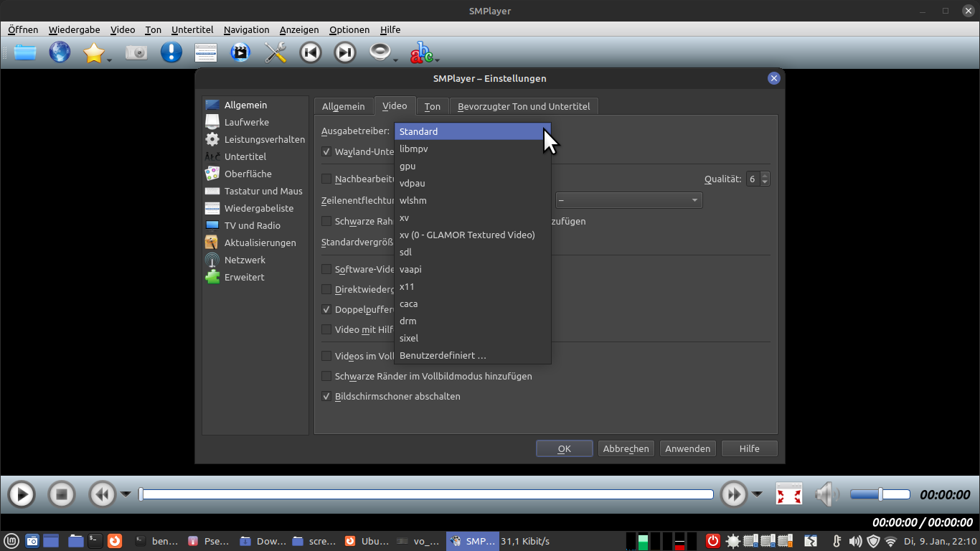Open the Untertitel menu
The height and width of the screenshot is (551, 980).
coord(192,29)
